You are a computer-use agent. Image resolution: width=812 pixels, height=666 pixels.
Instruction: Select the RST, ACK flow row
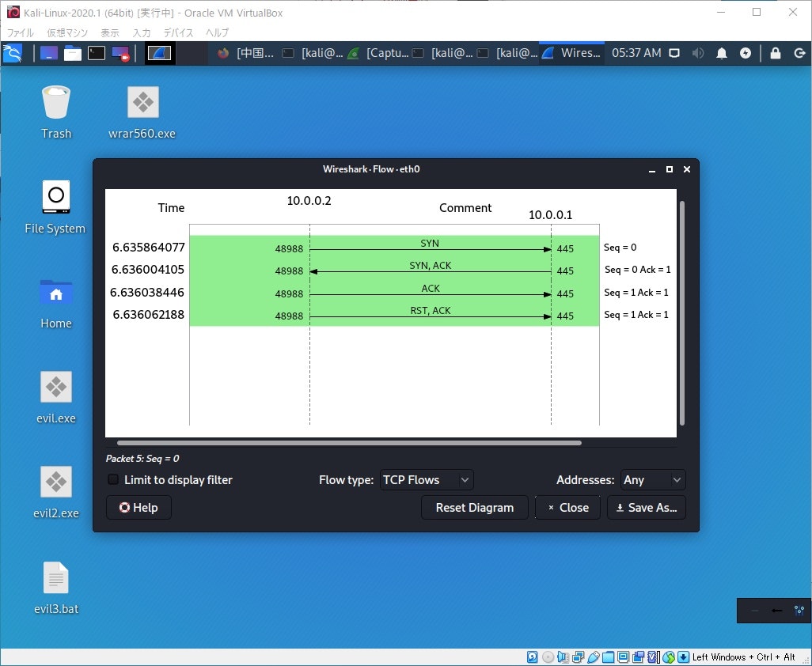[395, 314]
